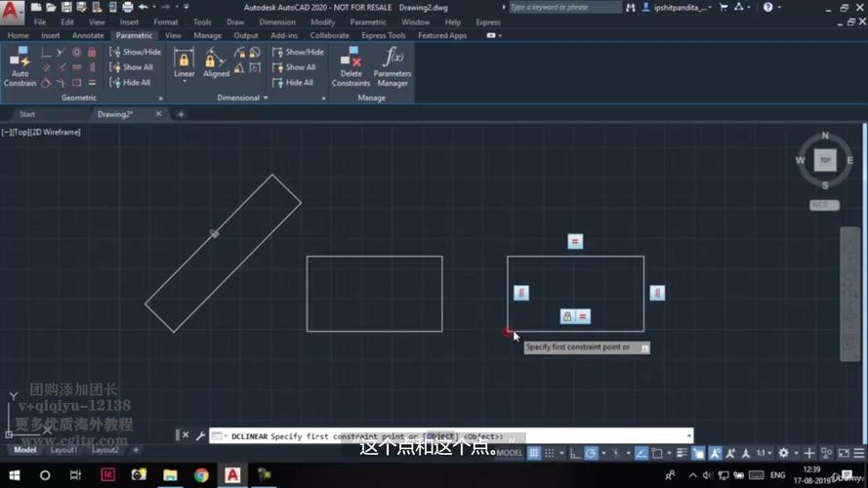Open the Parameters Manager
Viewport: 868px width, 488px height.
393,66
